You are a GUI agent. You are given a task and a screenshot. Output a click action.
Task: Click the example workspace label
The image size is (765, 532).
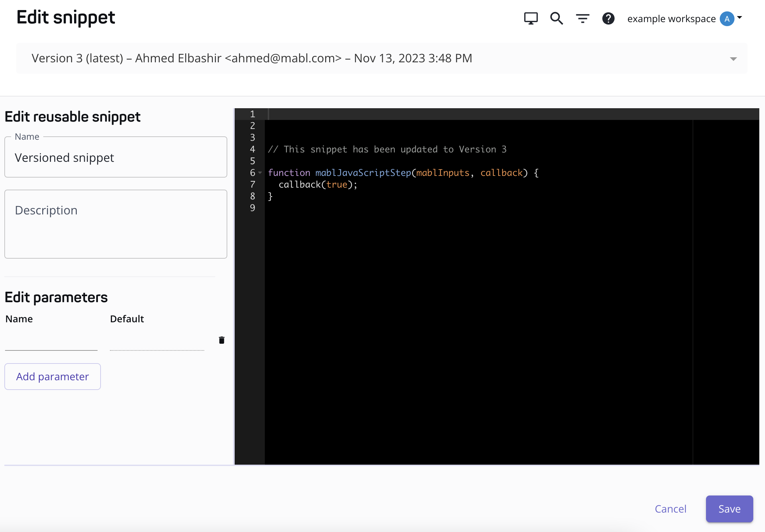pos(671,19)
